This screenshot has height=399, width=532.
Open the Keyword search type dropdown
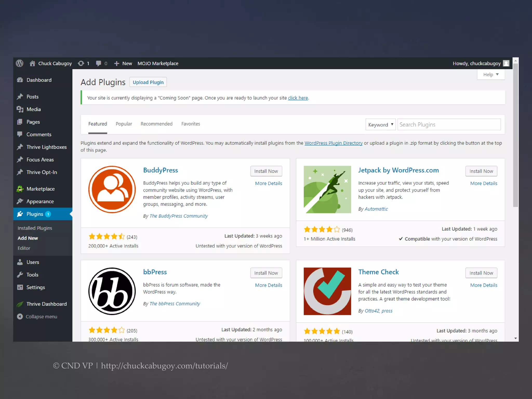381,124
